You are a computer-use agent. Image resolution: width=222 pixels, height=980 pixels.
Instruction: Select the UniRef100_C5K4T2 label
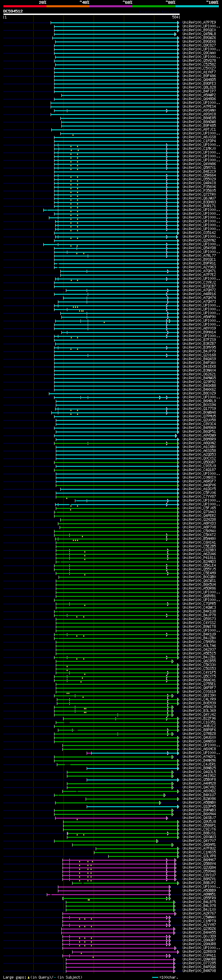[x=199, y=535]
